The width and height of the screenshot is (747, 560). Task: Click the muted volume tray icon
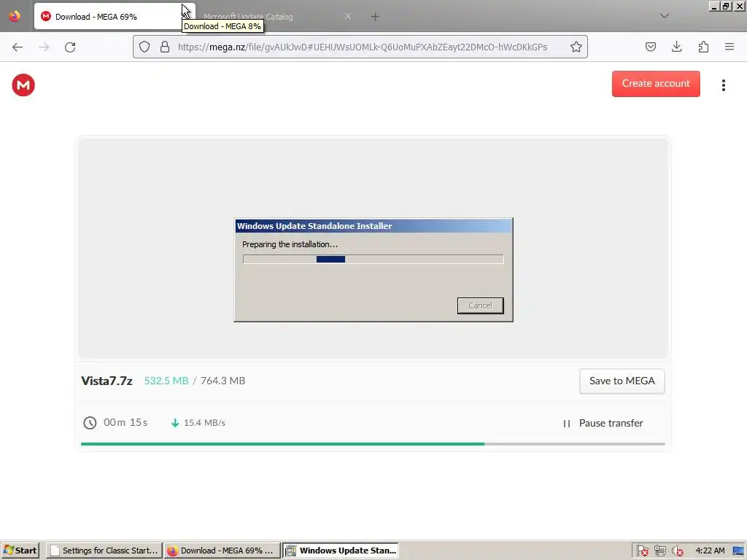click(677, 551)
